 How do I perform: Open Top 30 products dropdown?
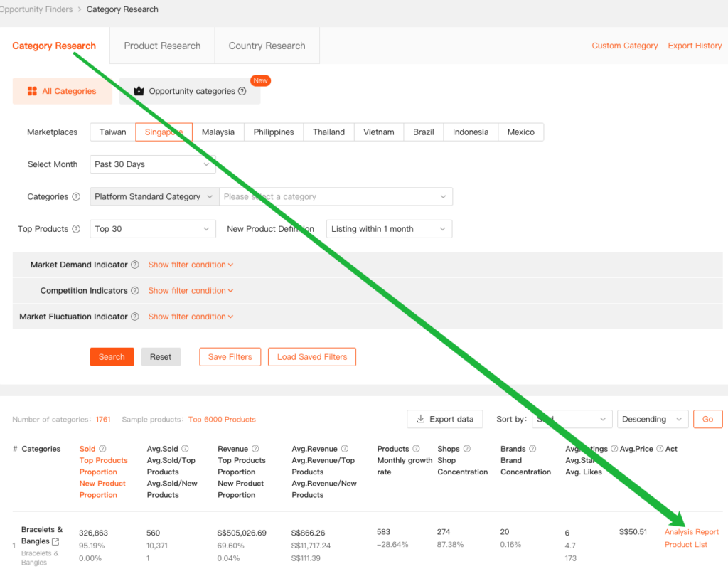[153, 229]
